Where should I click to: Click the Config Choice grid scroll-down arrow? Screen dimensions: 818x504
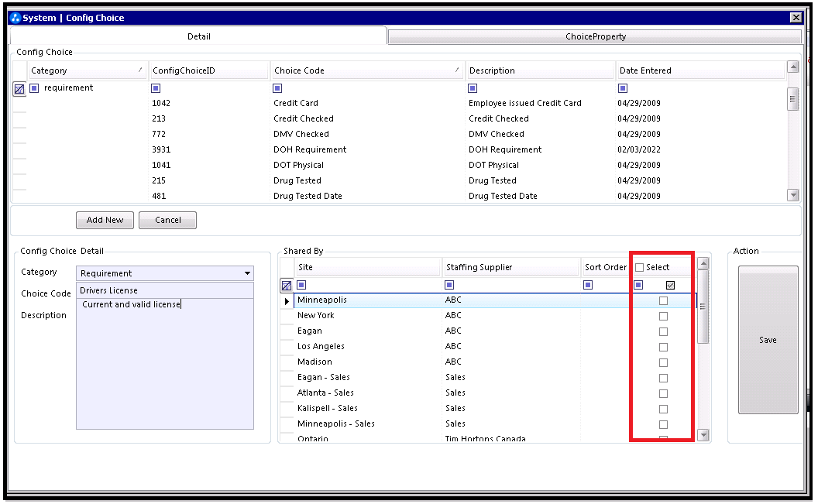[x=793, y=195]
